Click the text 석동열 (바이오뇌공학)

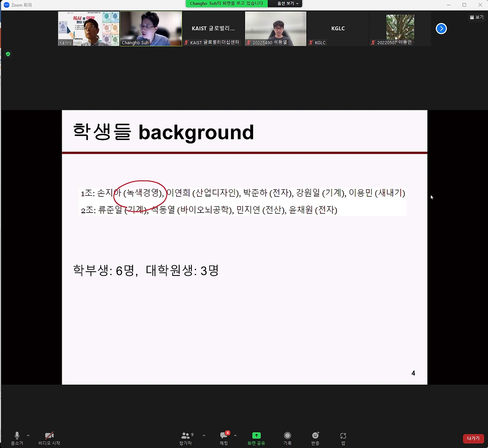click(x=192, y=210)
